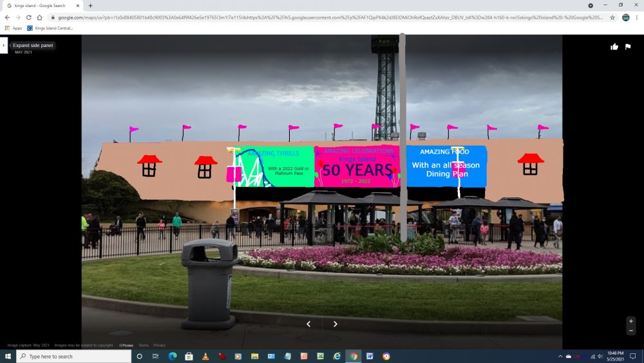Open the Apps bookmarks shortcut
The image size is (644, 363).
pos(13,28)
